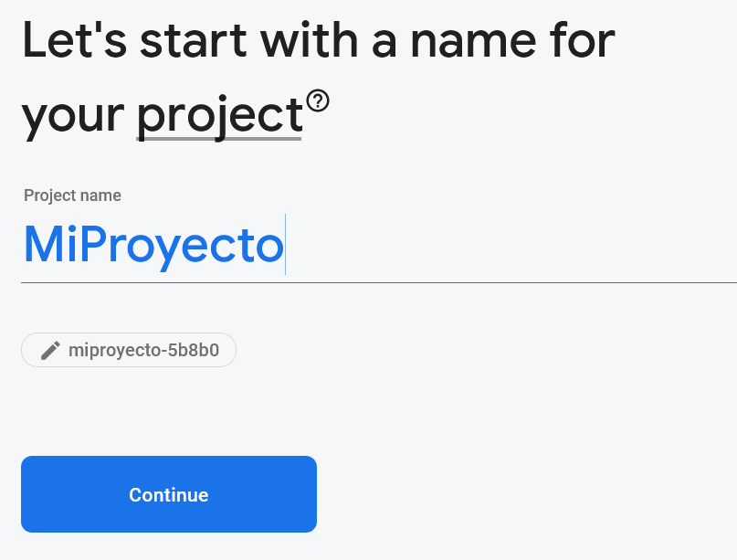Viewport: 737px width, 560px height.
Task: Click the "MiProyecto" text in the name field
Action: pos(153,245)
